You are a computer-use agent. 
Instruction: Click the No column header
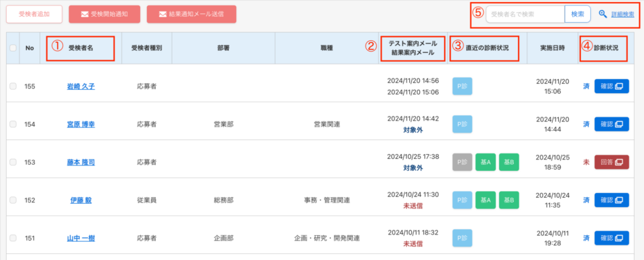(x=30, y=48)
